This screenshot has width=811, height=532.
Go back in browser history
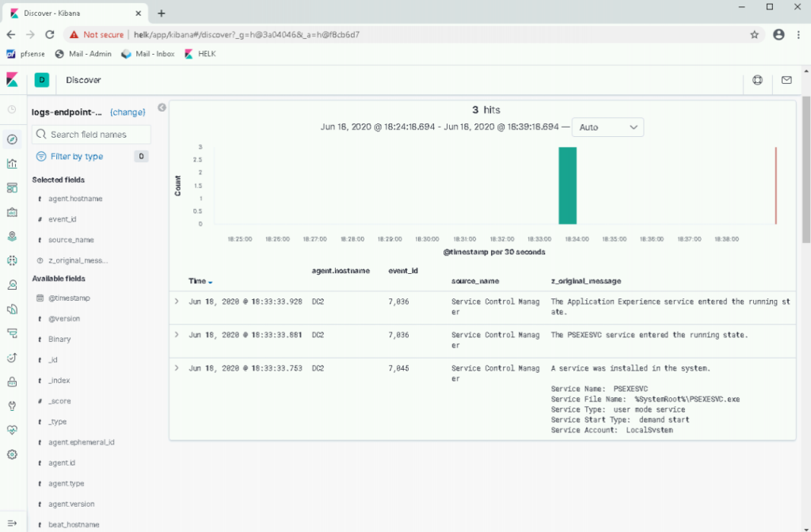click(11, 35)
